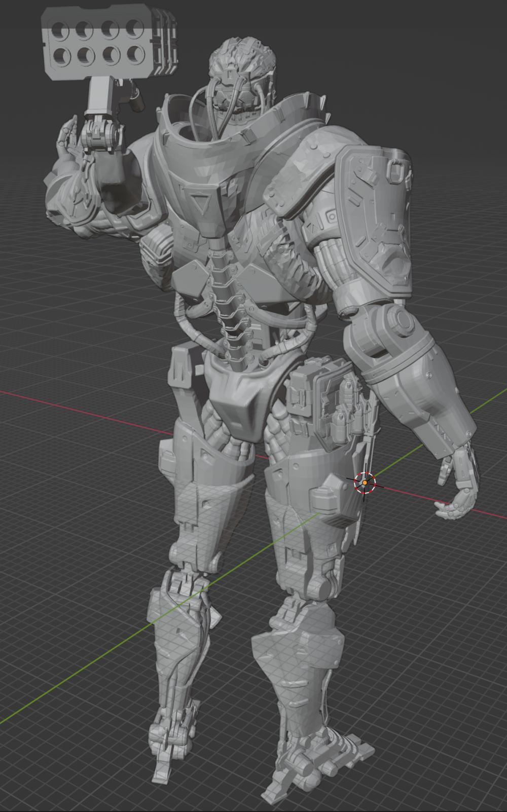Select the robot's open lowered hand
Viewport: 507px width, 812px height.
pyautogui.click(x=457, y=483)
